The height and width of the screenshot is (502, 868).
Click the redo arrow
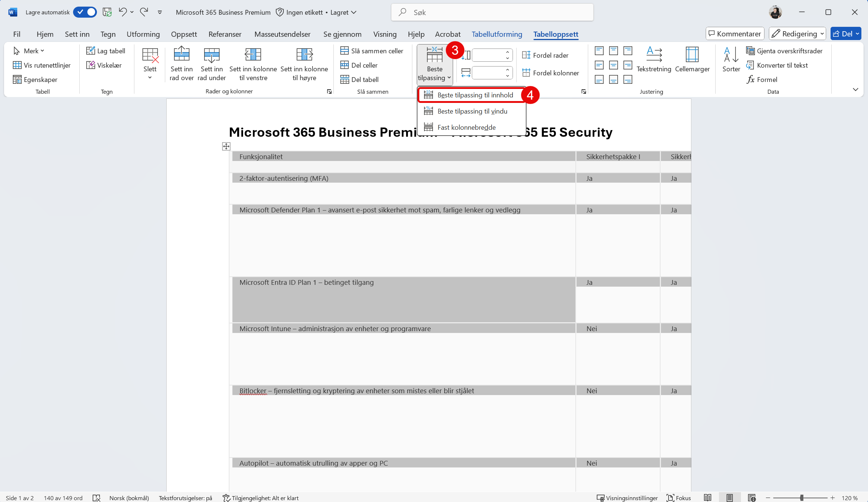pyautogui.click(x=144, y=12)
